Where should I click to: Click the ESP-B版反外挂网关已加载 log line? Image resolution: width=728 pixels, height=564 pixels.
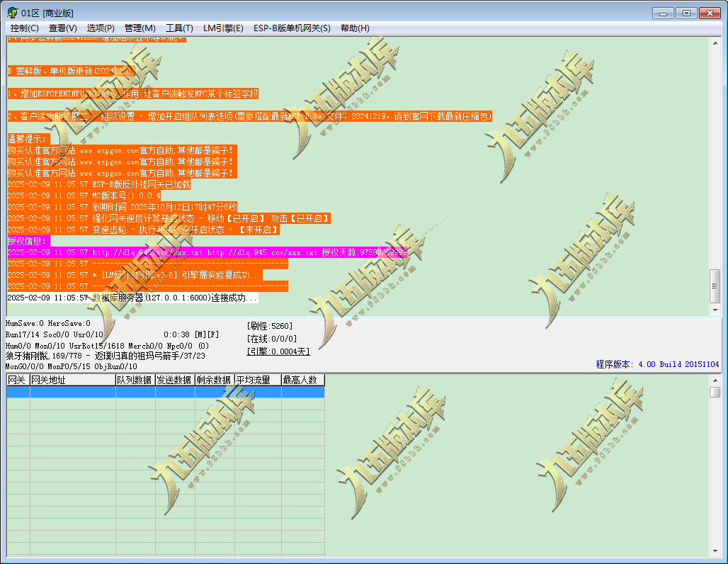99,184
